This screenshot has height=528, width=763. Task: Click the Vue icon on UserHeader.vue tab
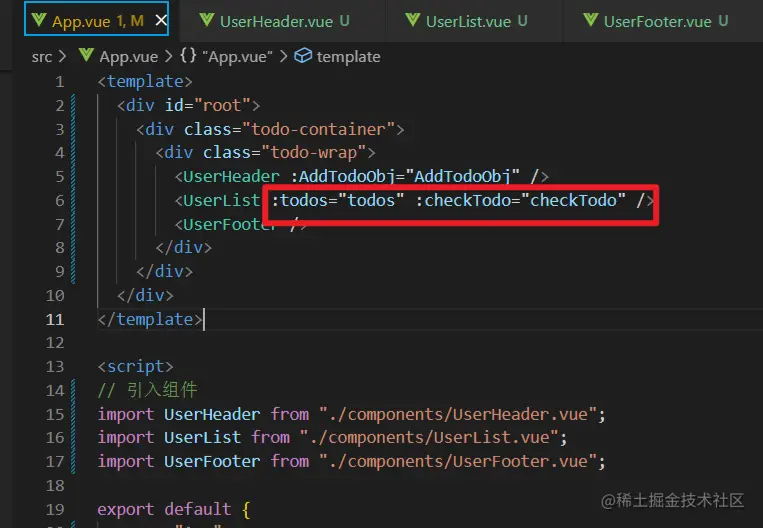[x=207, y=20]
